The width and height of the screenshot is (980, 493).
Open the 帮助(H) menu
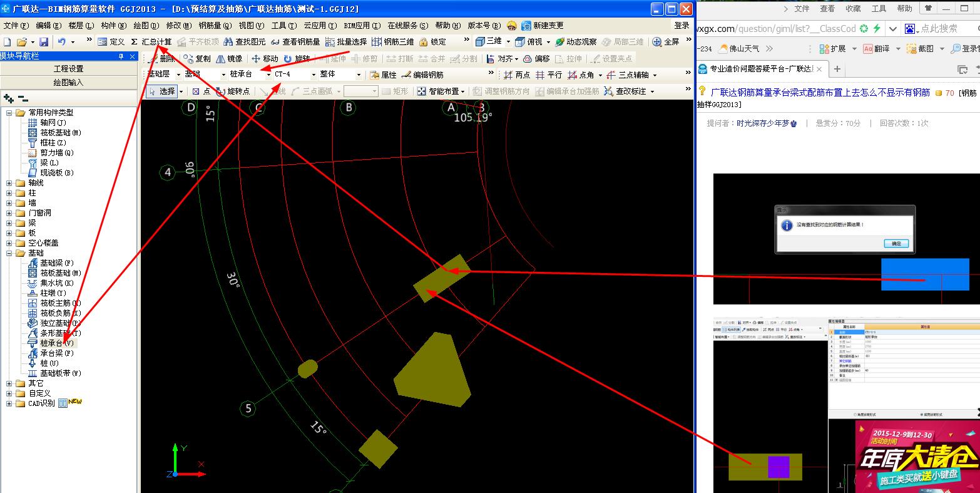click(x=448, y=26)
